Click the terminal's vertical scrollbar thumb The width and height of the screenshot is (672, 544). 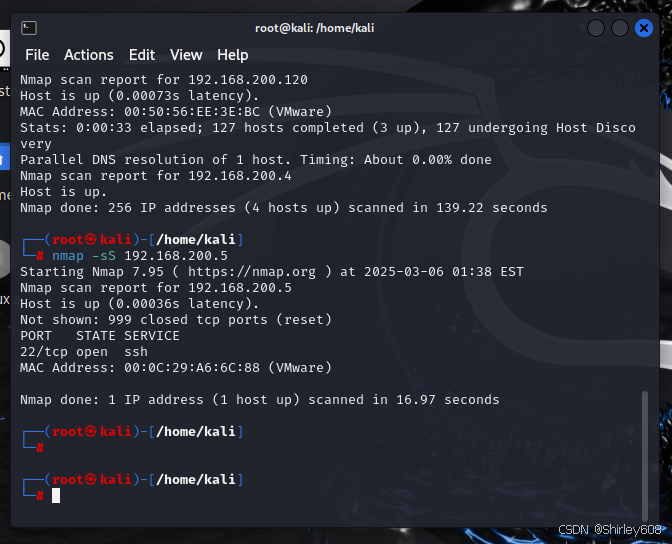point(645,456)
